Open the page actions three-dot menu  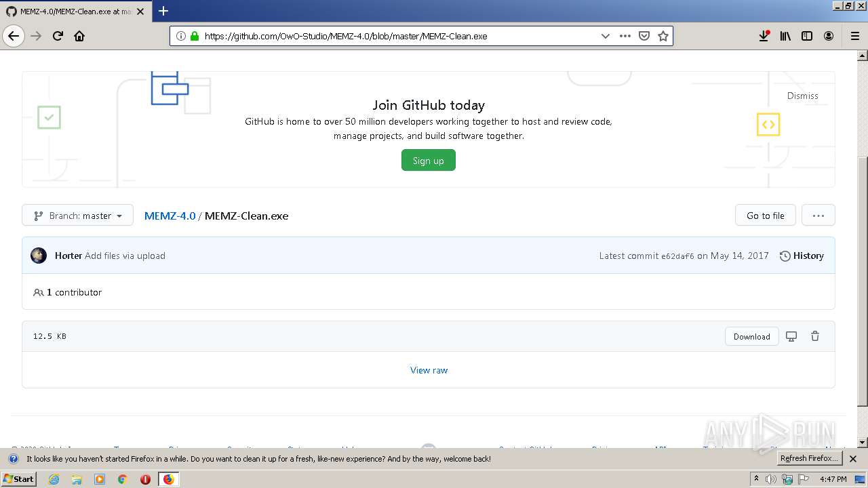625,36
